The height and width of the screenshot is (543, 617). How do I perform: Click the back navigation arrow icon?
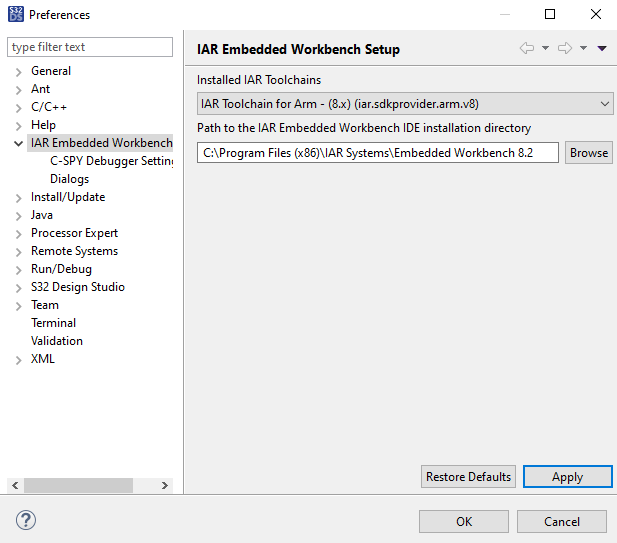(526, 48)
